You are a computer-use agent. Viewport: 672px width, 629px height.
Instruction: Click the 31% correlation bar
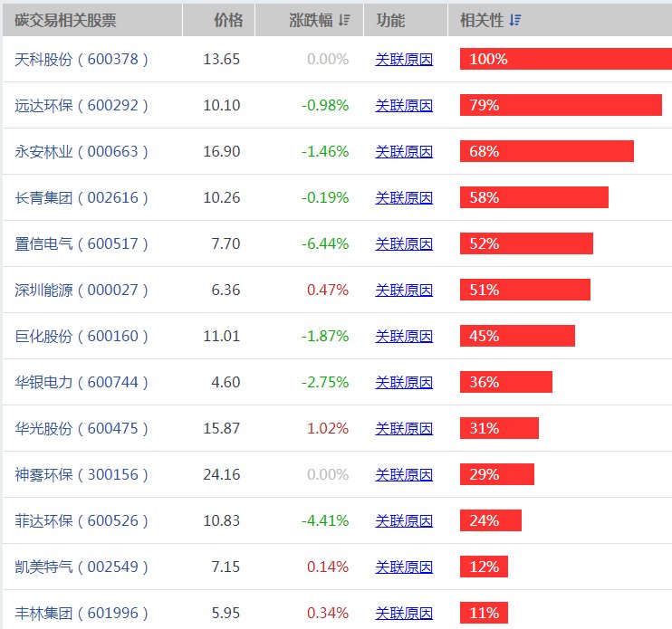499,428
